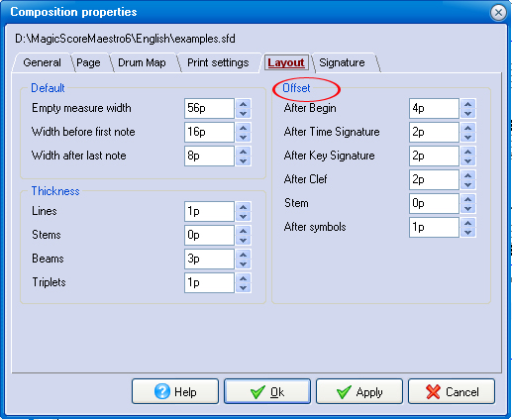Decrease the Width before first note value
This screenshot has height=420, width=512.
pos(244,137)
